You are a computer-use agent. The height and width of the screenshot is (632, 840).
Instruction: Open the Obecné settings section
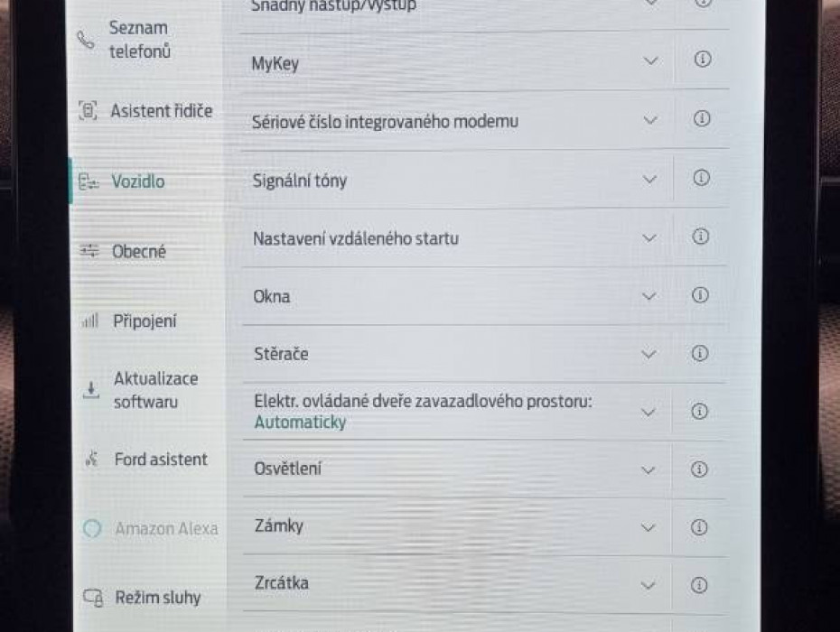(138, 252)
